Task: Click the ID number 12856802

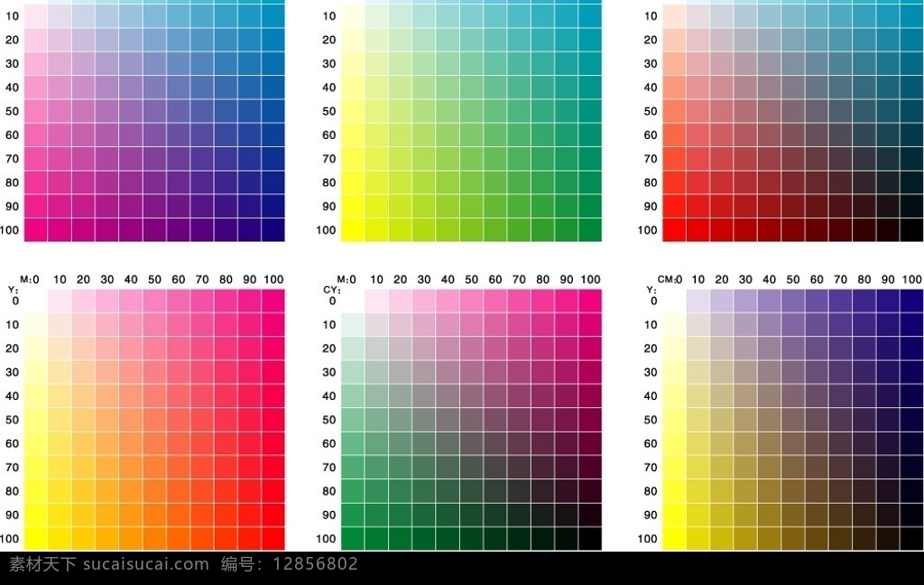Action: pyautogui.click(x=315, y=564)
